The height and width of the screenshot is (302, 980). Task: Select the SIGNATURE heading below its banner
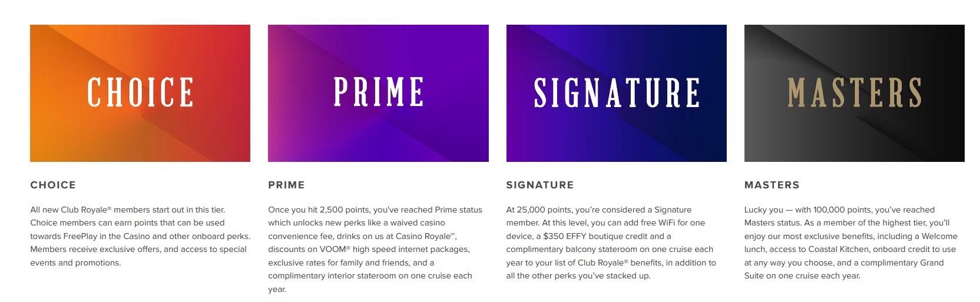pos(539,185)
